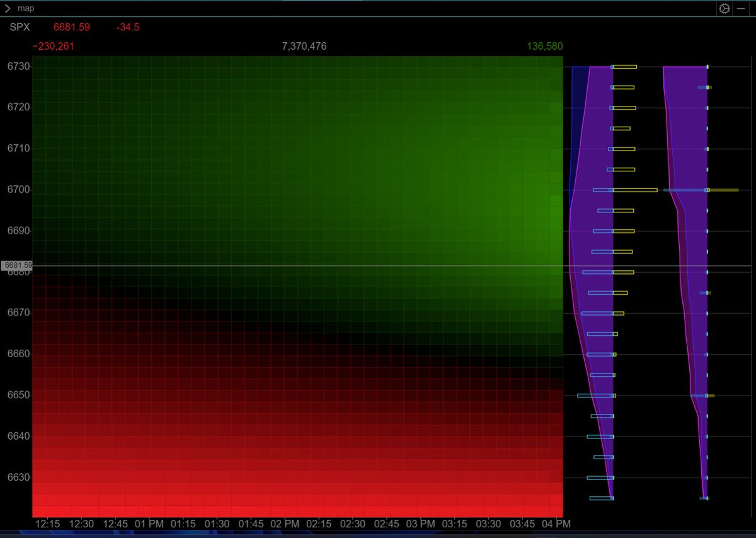Click the minimum value −230,261

click(54, 47)
